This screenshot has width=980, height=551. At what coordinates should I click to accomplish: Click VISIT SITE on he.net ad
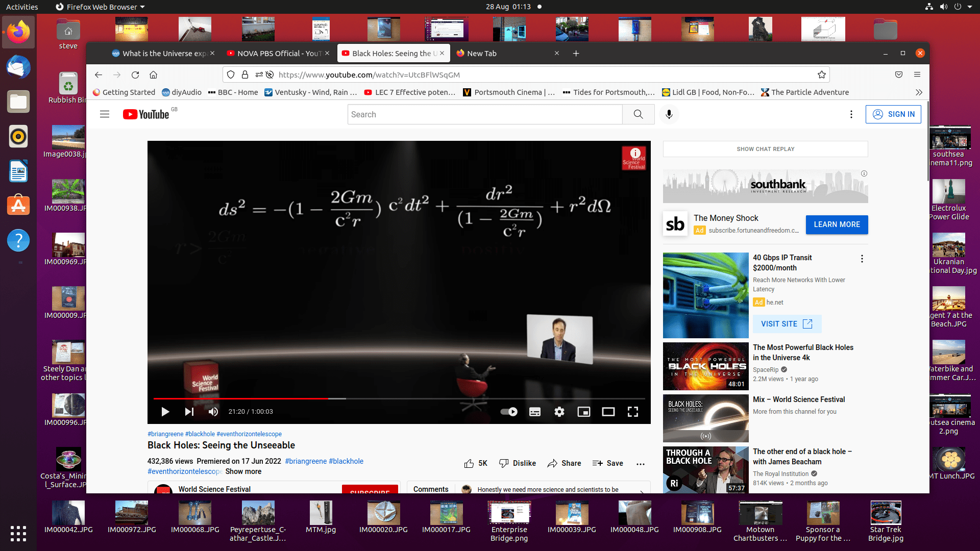tap(787, 324)
